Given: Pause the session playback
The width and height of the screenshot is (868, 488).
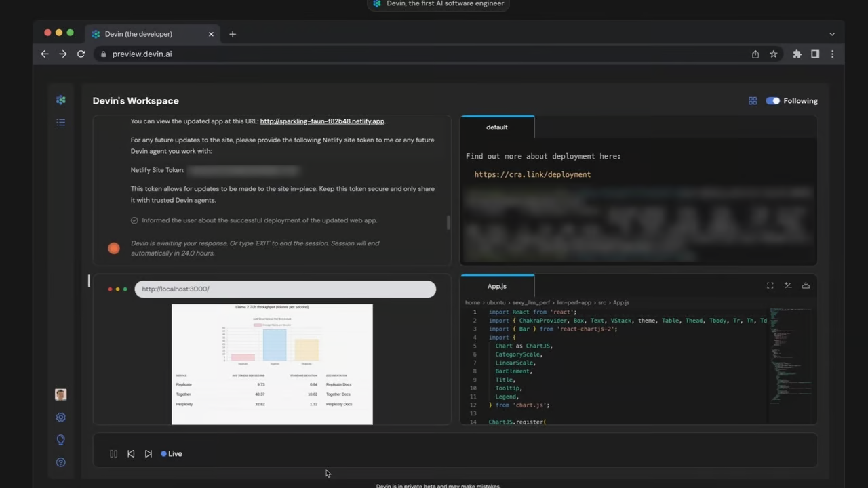Looking at the screenshot, I should (114, 454).
